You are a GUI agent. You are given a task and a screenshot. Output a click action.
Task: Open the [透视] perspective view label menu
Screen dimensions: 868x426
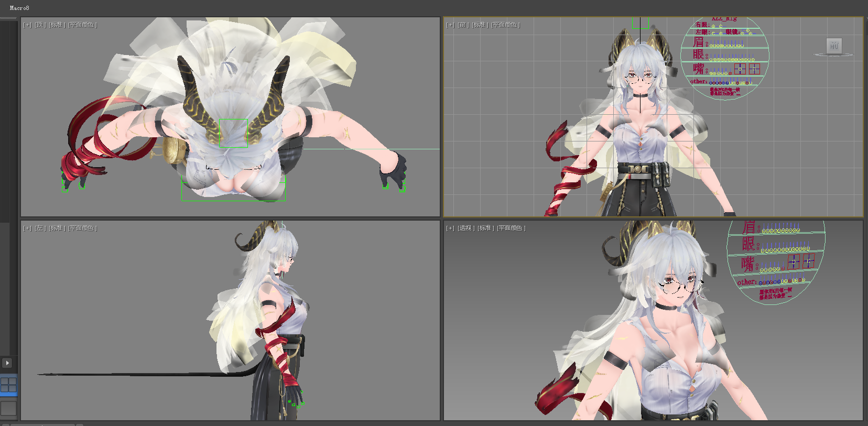coord(465,228)
